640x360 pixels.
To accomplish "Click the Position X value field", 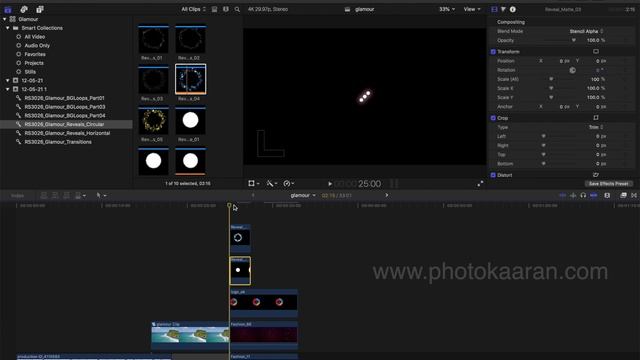I will (564, 61).
